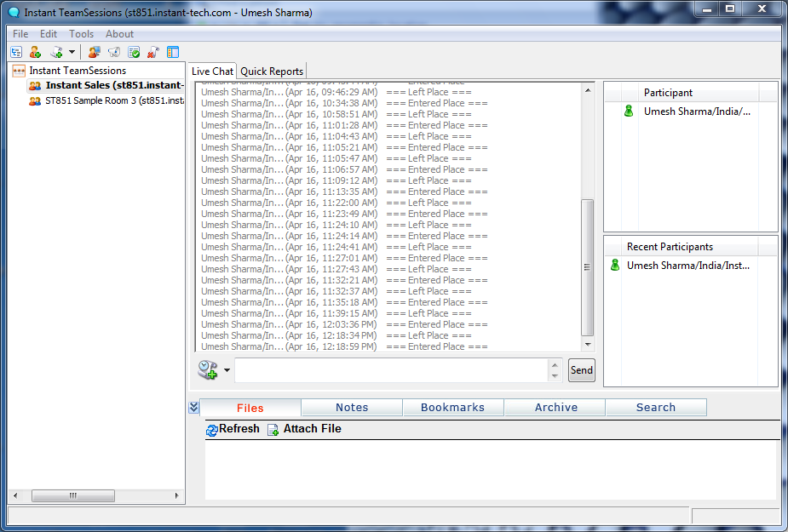Click the room tree scroll left arrow
This screenshot has height=532, width=788.
click(15, 496)
